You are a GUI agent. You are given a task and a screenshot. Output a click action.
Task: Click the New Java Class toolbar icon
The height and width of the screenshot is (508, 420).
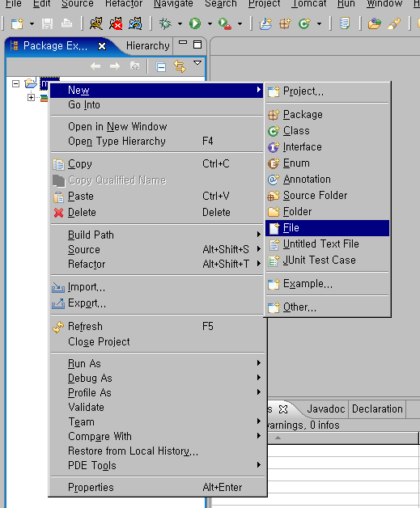304,23
